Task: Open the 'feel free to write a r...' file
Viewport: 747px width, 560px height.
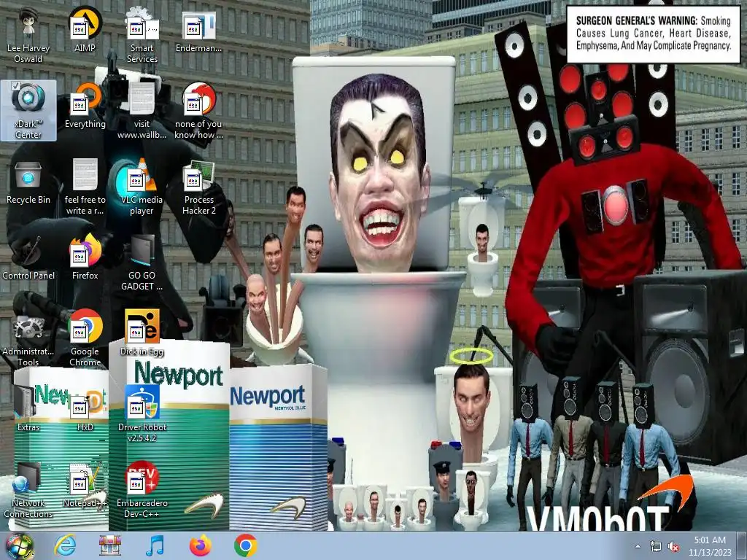Action: coord(85,187)
